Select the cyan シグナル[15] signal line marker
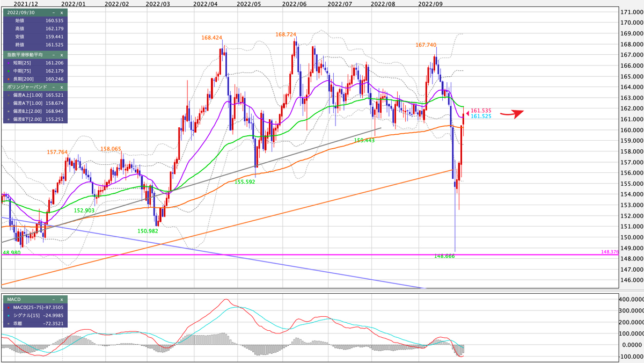 pyautogui.click(x=9, y=316)
